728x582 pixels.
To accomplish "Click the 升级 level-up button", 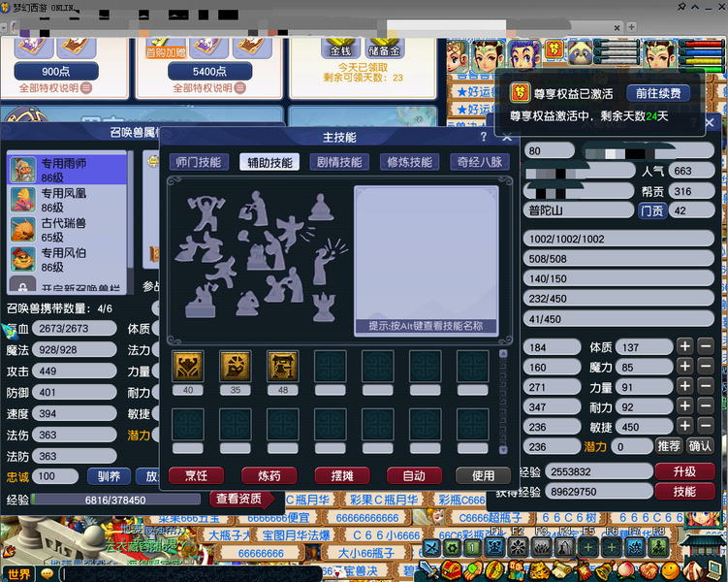I will [x=684, y=471].
